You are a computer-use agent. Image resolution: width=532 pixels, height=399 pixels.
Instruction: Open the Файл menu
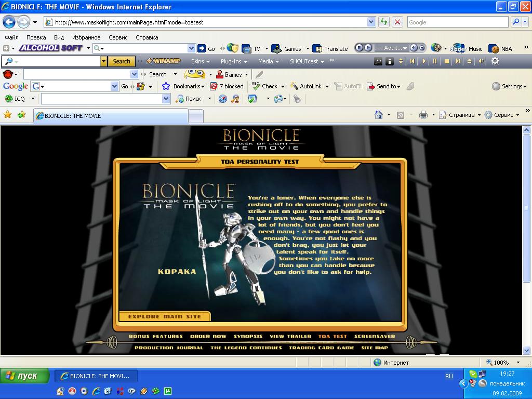coord(11,37)
